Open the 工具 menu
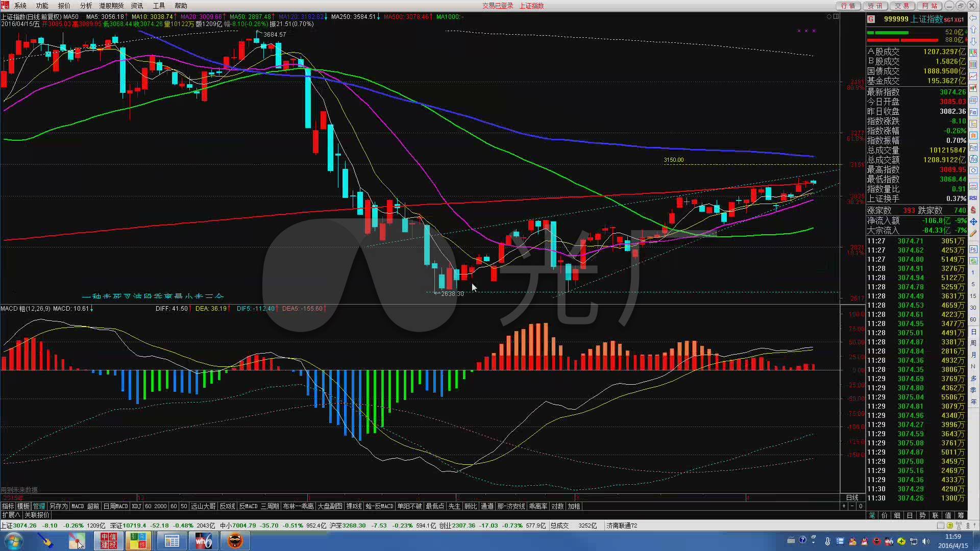Image resolution: width=980 pixels, height=551 pixels. (x=159, y=6)
